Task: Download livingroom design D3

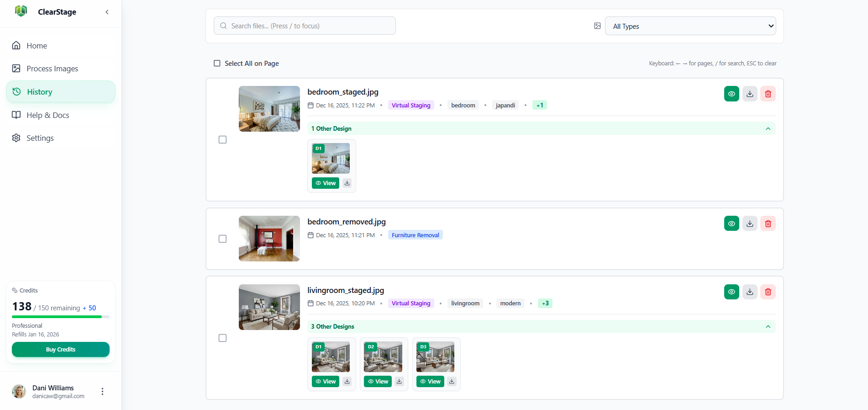Action: click(452, 381)
